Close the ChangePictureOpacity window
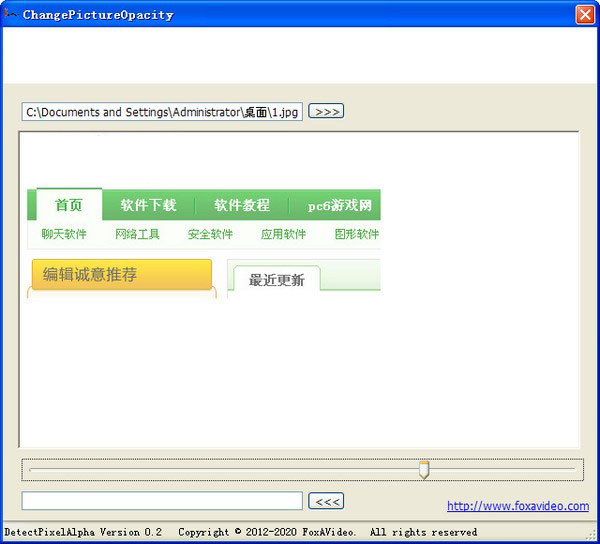 [x=585, y=15]
